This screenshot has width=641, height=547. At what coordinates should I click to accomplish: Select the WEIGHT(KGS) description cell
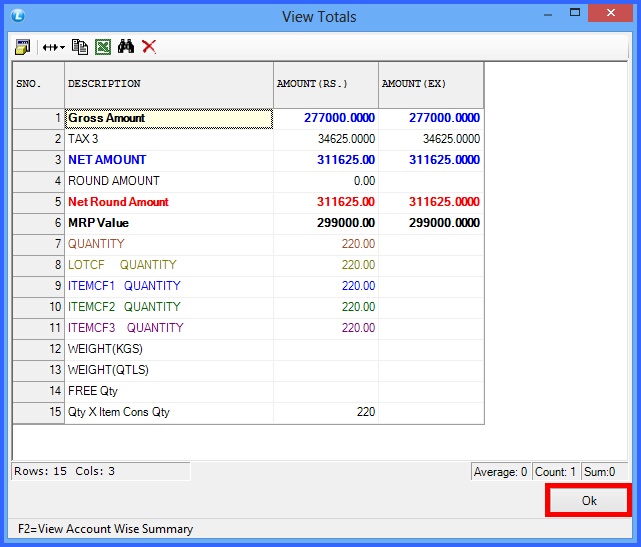(x=169, y=349)
